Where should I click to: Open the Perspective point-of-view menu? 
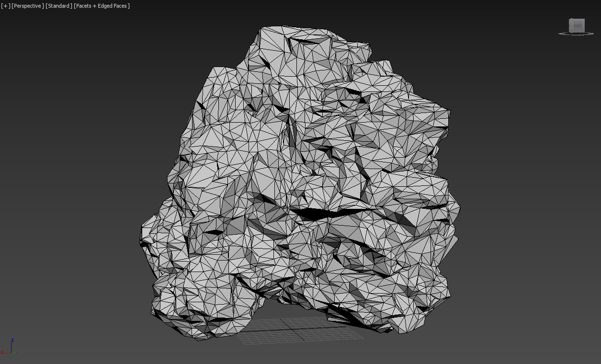(28, 5)
